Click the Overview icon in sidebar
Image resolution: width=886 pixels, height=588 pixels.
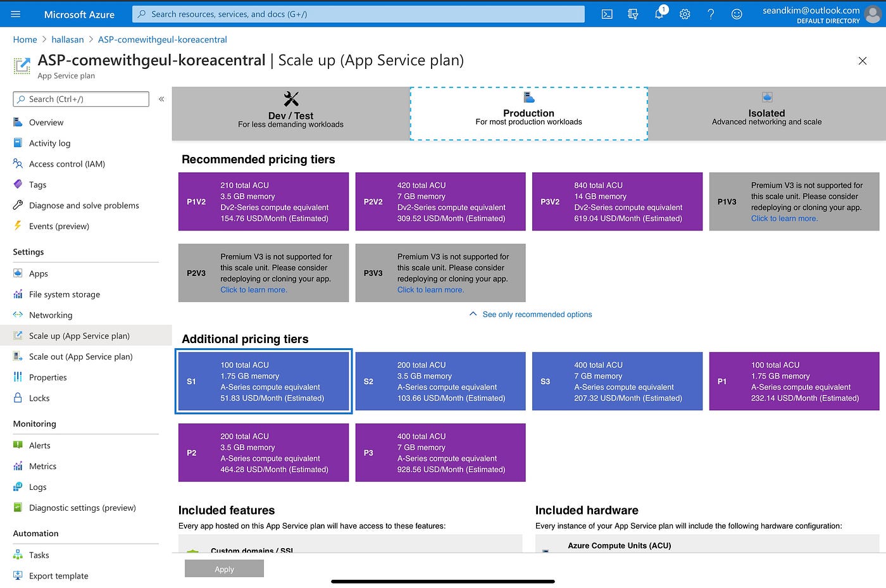pyautogui.click(x=18, y=122)
